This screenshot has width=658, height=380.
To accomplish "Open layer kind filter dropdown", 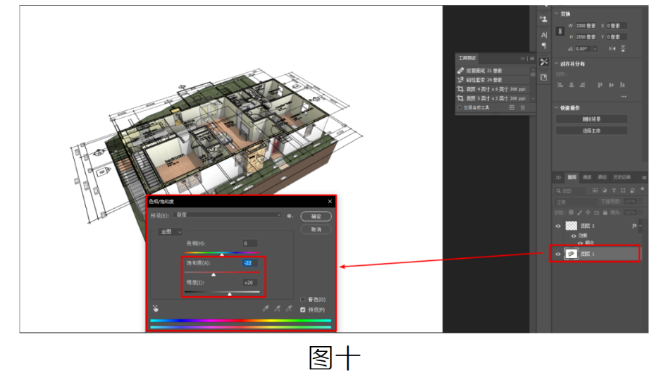I will 571,190.
